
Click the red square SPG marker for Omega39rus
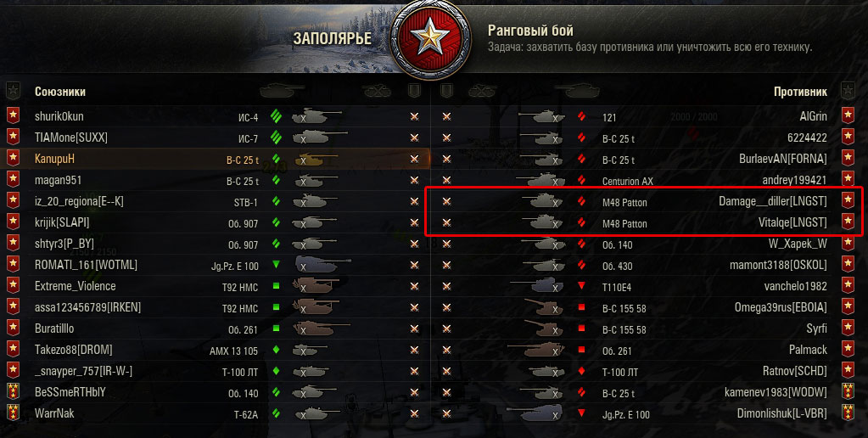(581, 306)
